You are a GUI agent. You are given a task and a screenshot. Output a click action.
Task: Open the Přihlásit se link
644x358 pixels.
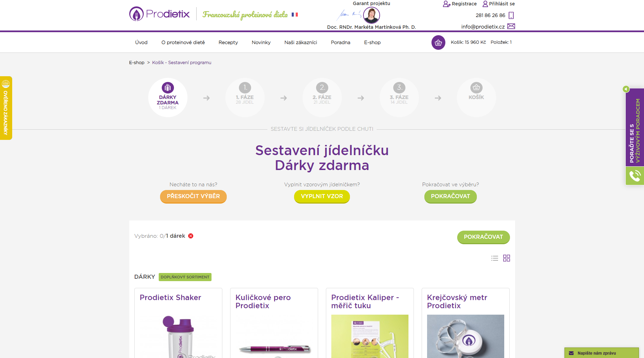[498, 4]
